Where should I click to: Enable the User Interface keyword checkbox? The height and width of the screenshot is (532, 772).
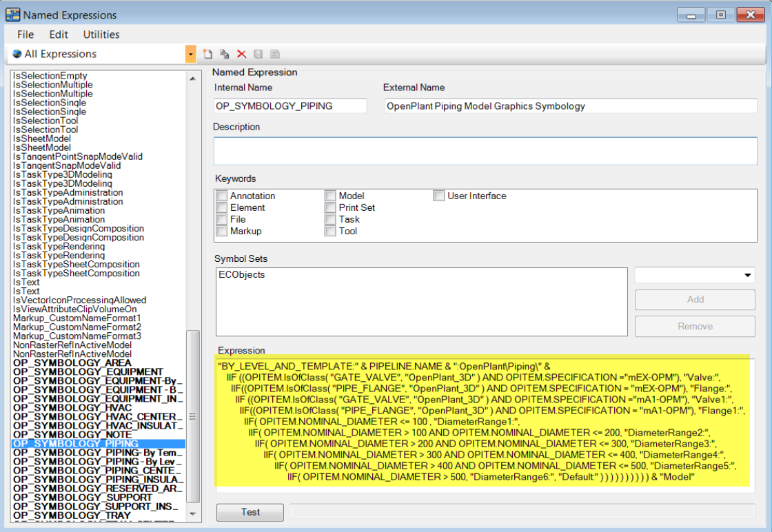pos(438,196)
